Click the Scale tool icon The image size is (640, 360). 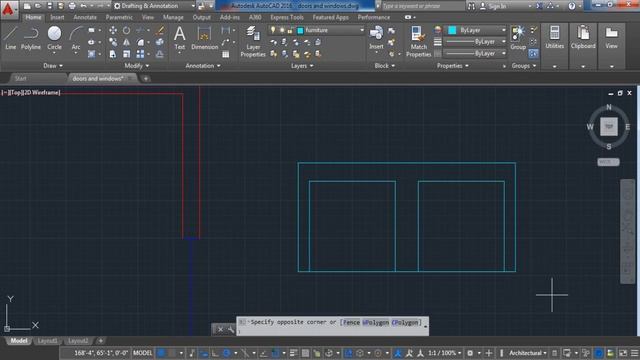click(126, 54)
